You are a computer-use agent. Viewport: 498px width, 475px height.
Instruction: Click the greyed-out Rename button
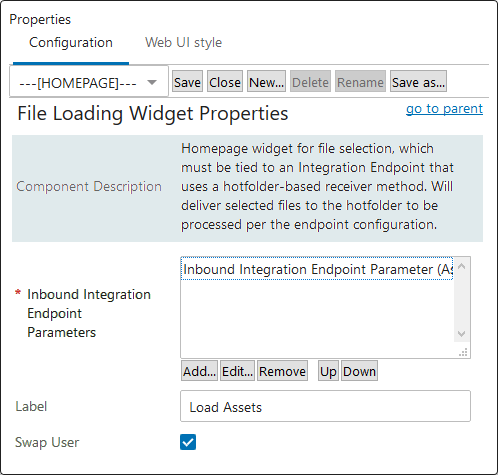pos(360,81)
